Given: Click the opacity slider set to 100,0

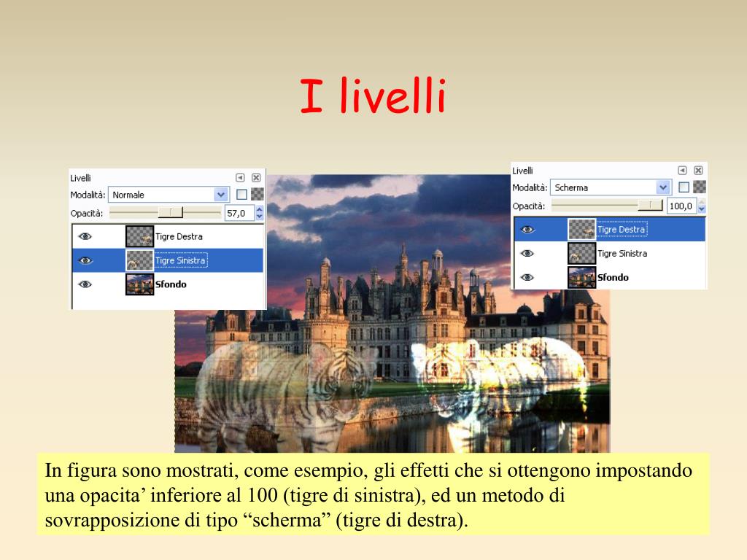Looking at the screenshot, I should [607, 205].
